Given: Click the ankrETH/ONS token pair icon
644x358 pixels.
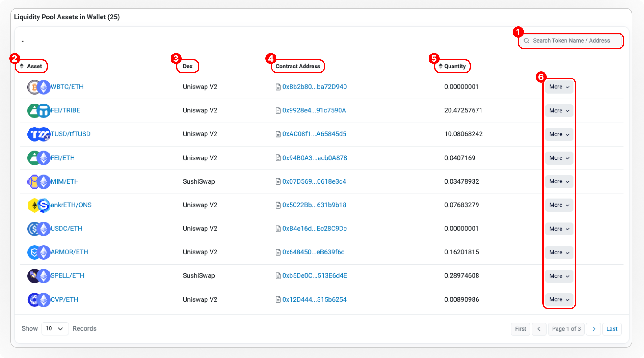Looking at the screenshot, I should pos(39,205).
